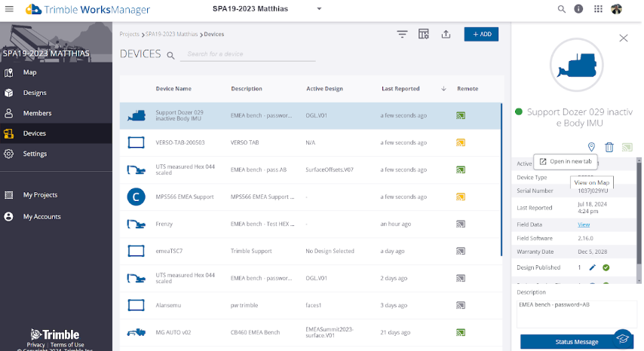Click the delete device trash icon
This screenshot has width=644, height=351.
tap(609, 147)
